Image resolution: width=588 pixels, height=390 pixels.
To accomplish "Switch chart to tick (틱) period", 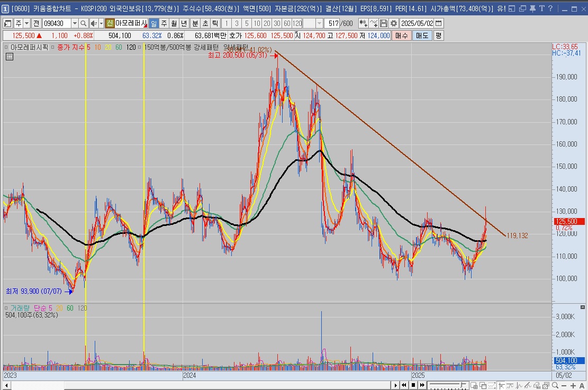I will [x=215, y=23].
